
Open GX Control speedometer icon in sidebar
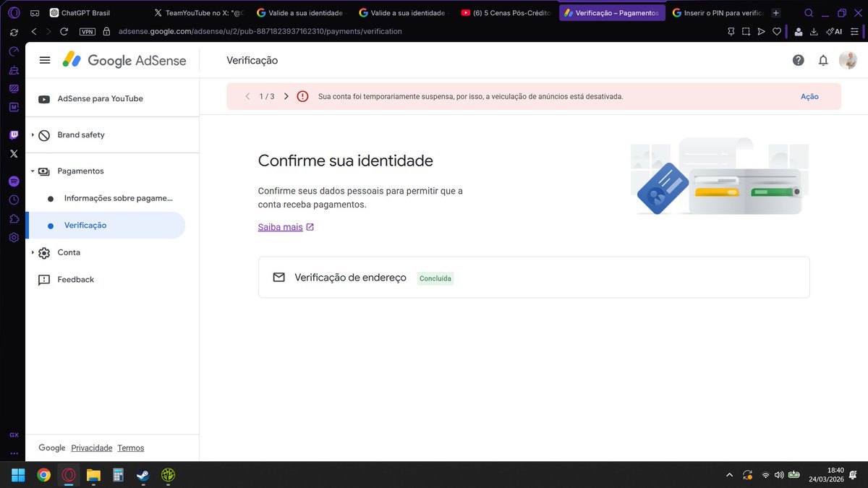coord(14,51)
